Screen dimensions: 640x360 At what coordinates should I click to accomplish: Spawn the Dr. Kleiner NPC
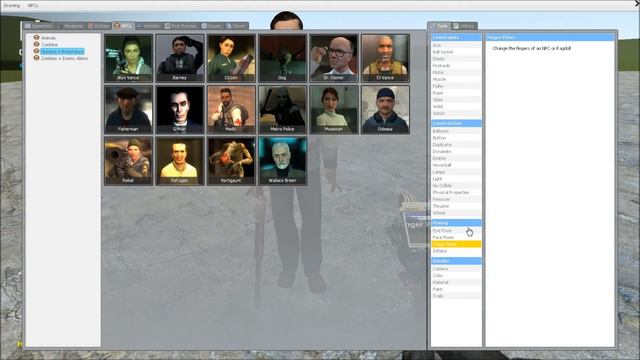(334, 58)
